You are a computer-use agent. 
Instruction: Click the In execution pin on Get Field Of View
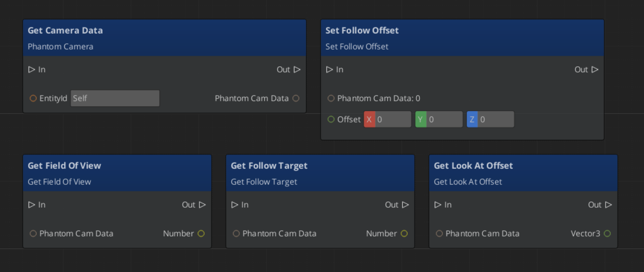32,205
